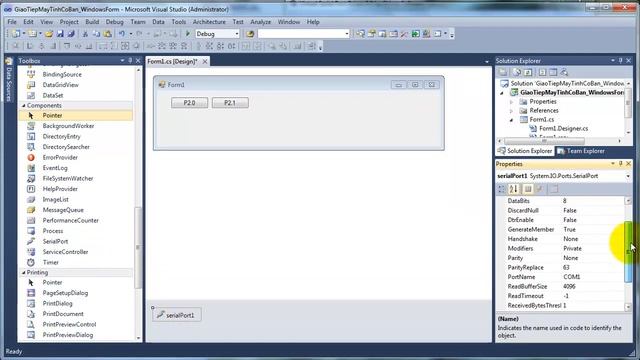
Task: Click the Categorized icon in Properties
Action: pyautogui.click(x=501, y=189)
